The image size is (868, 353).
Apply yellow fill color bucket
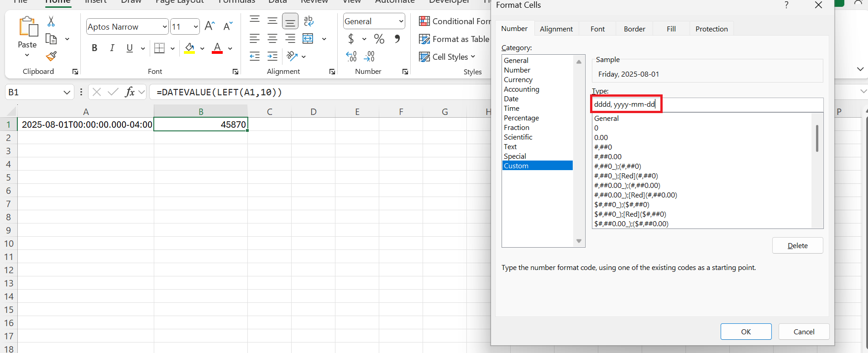[x=189, y=48]
